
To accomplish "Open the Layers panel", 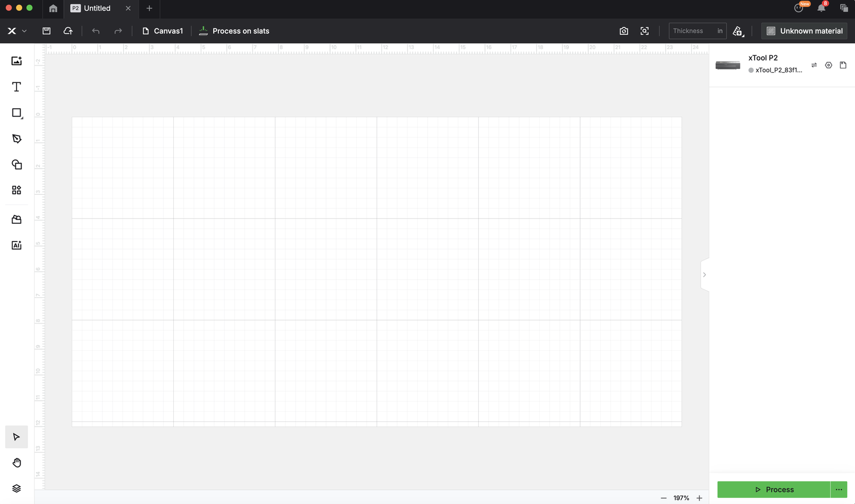I will (17, 488).
